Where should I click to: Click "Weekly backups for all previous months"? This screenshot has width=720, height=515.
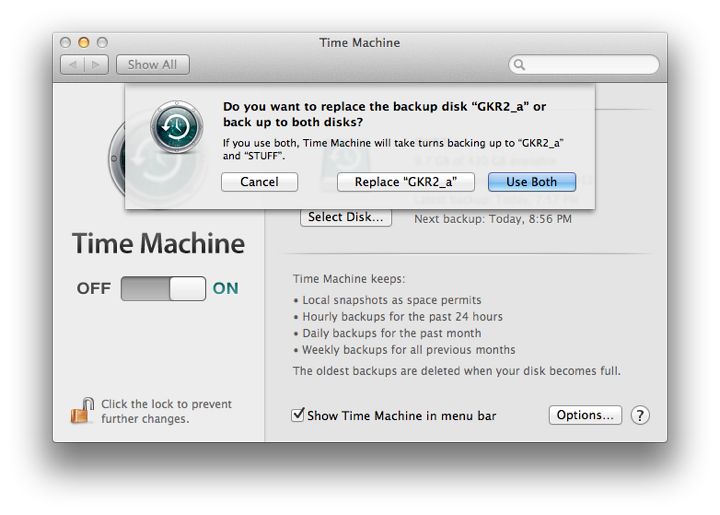[x=409, y=350]
